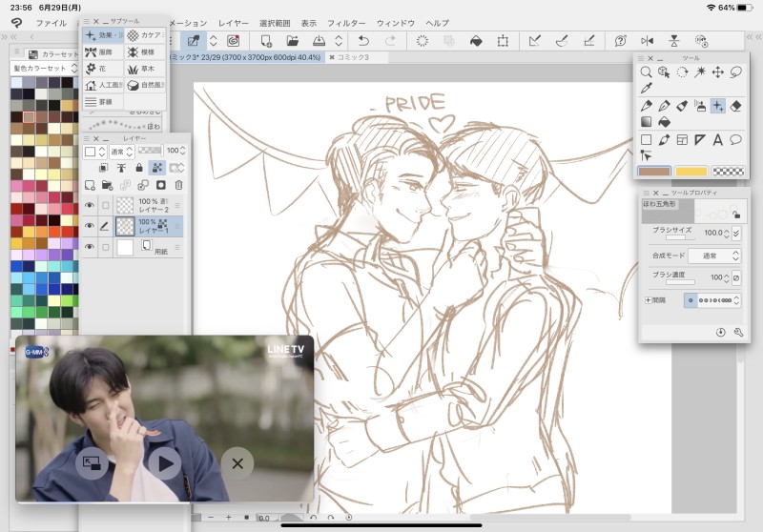763x532 pixels.
Task: Select the Text tool (A icon)
Action: pyautogui.click(x=717, y=140)
